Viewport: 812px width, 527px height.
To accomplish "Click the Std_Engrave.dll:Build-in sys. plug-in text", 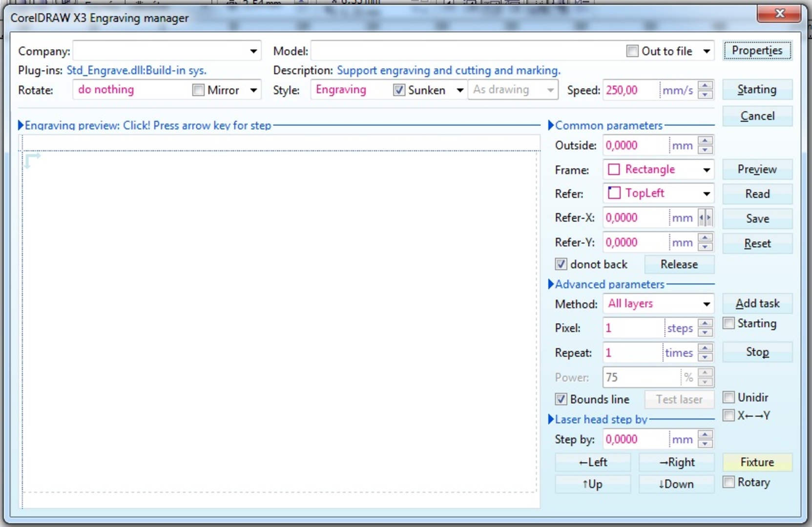I will click(x=137, y=70).
